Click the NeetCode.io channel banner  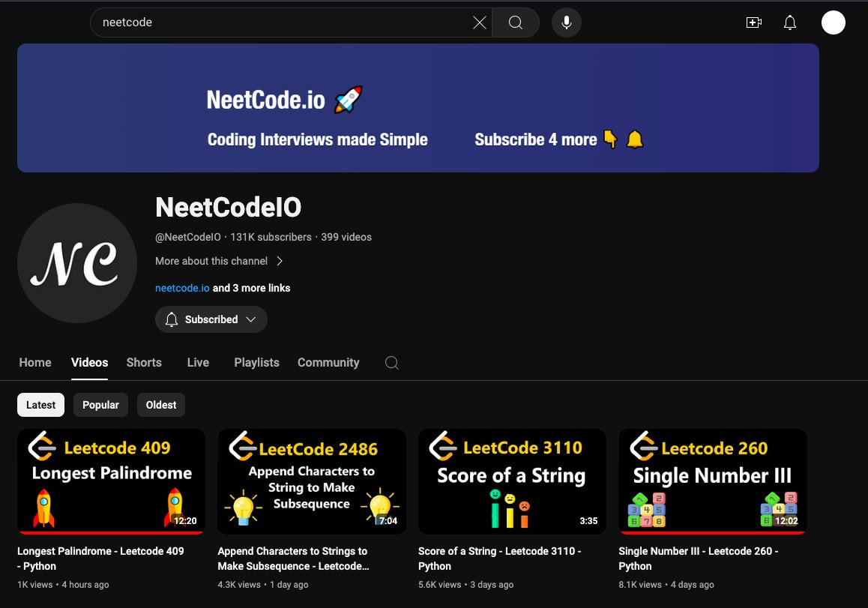click(x=418, y=108)
